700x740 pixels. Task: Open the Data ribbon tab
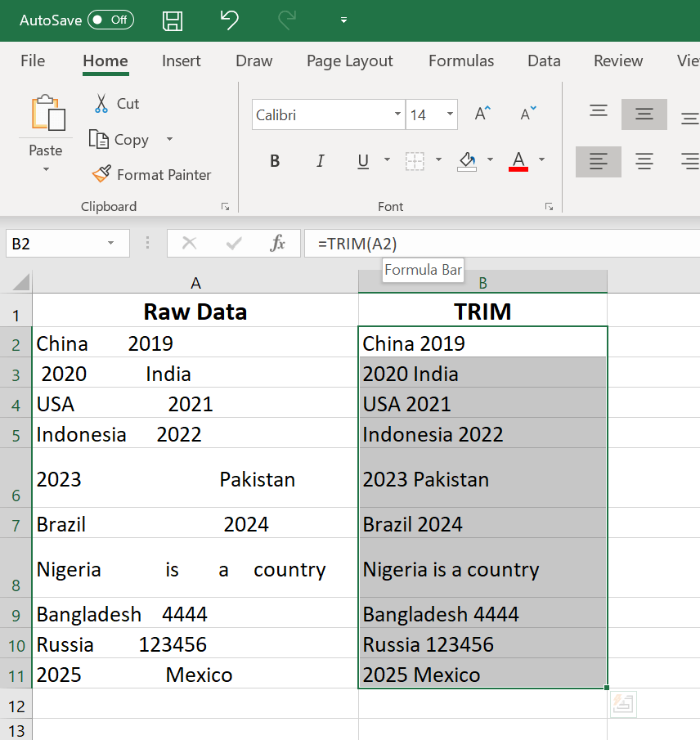pos(544,61)
